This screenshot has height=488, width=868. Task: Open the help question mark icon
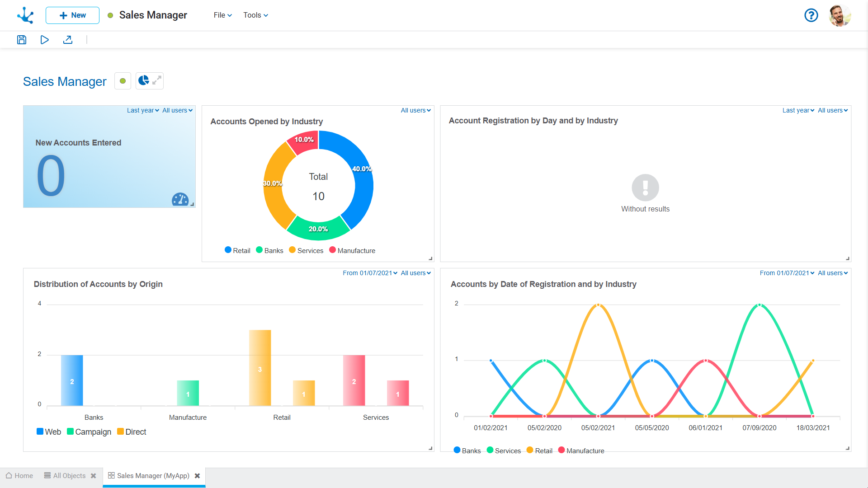point(811,15)
